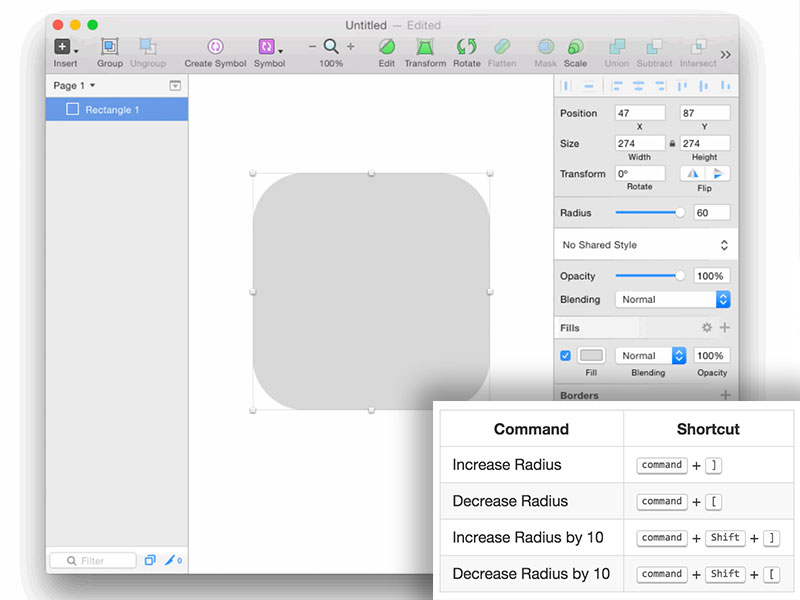
Task: Click the layer copy filter icon
Action: [149, 560]
